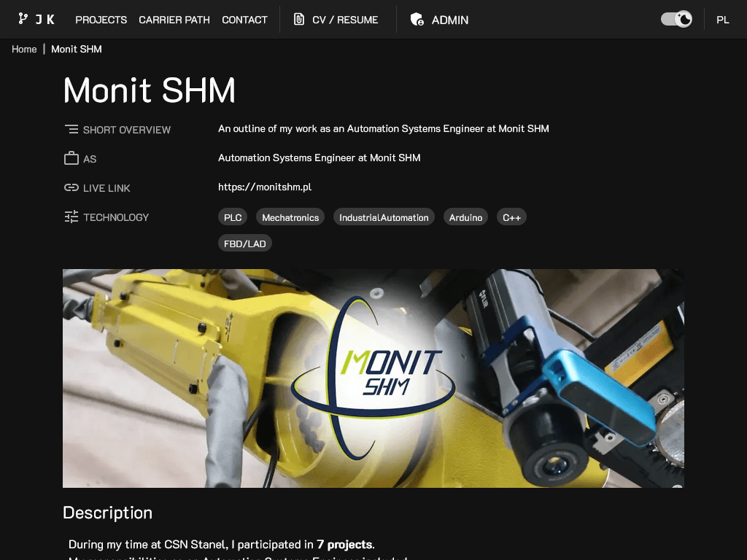Click the FBD/LAD technology tag
Viewport: 747px width, 560px height.
[x=245, y=244]
